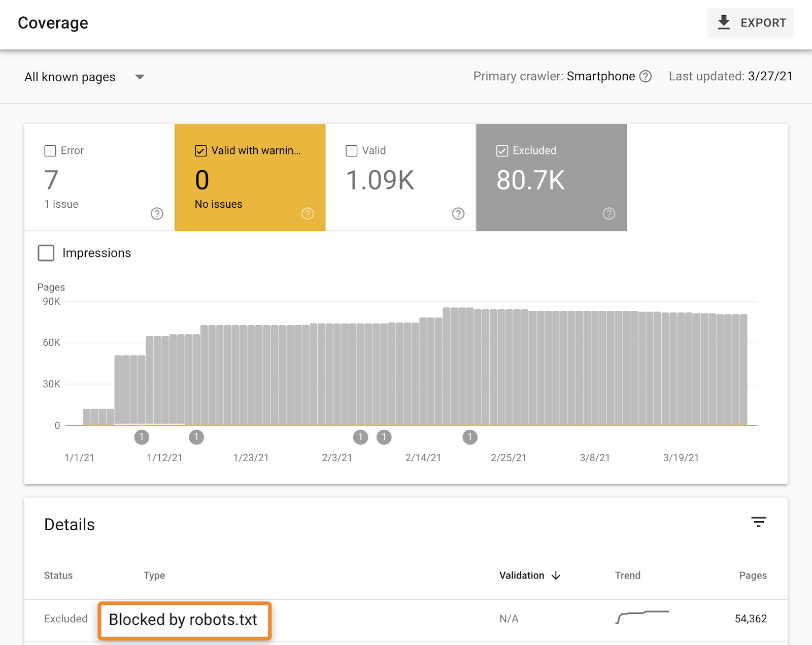The image size is (812, 645).
Task: Open help icon in Valid with warning card
Action: pyautogui.click(x=308, y=214)
